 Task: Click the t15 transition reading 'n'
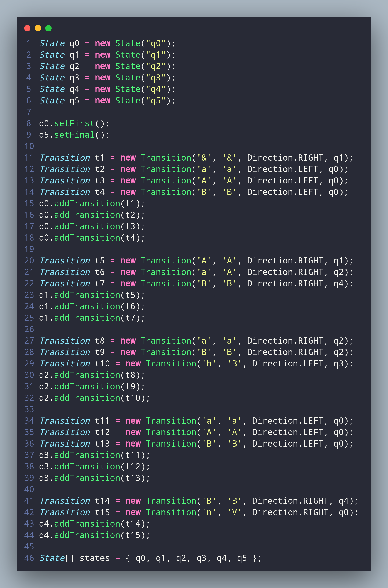[199, 512]
